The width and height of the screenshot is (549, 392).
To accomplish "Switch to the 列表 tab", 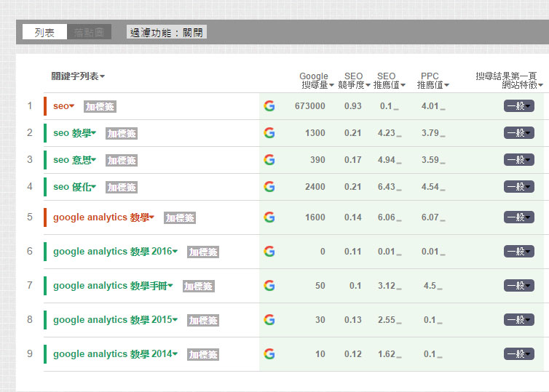I will tap(44, 32).
